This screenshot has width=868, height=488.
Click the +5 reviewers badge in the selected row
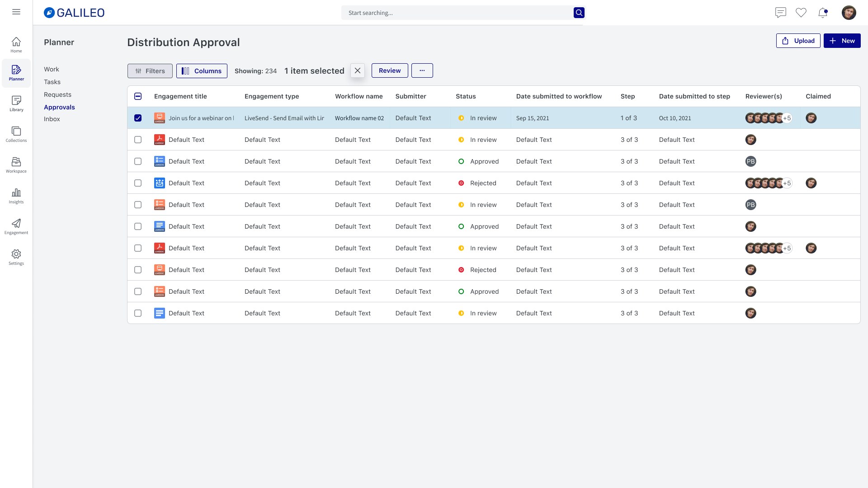click(x=787, y=118)
